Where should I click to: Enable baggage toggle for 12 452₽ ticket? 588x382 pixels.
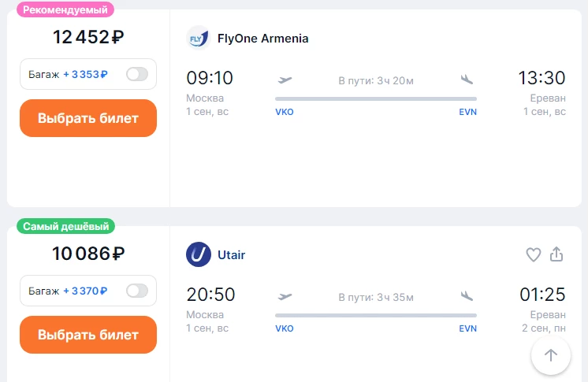[x=137, y=74]
